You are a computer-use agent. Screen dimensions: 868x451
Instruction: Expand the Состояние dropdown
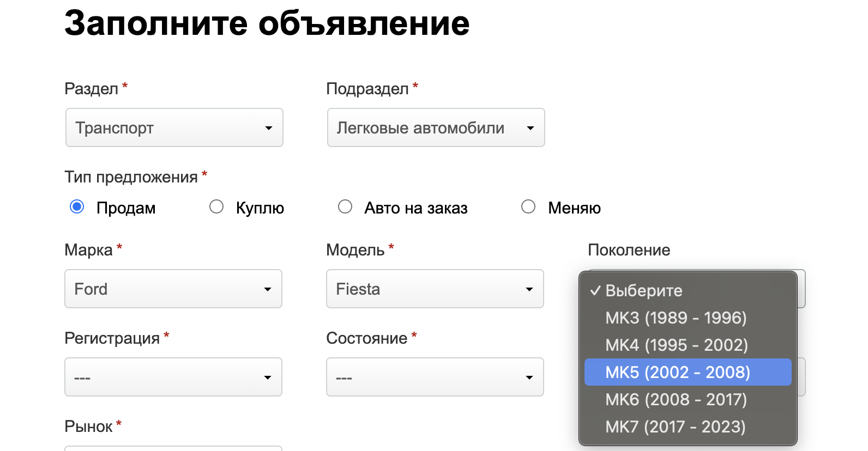coord(435,377)
